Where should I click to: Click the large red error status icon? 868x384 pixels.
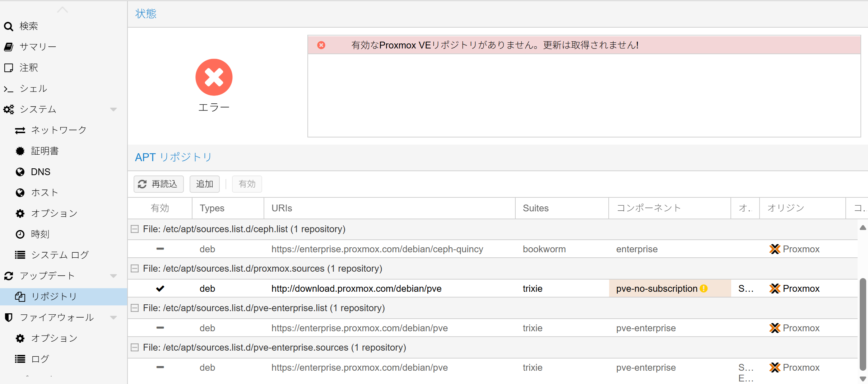coord(214,77)
